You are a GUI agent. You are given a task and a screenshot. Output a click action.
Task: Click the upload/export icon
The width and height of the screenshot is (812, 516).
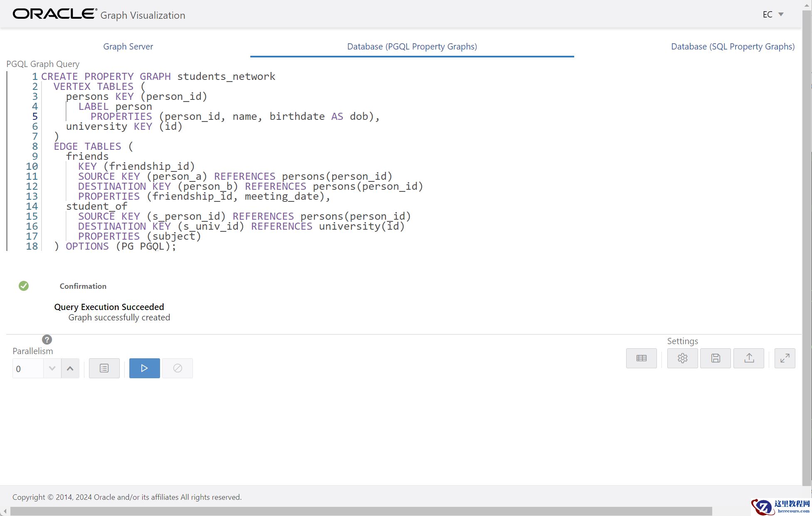[748, 358]
